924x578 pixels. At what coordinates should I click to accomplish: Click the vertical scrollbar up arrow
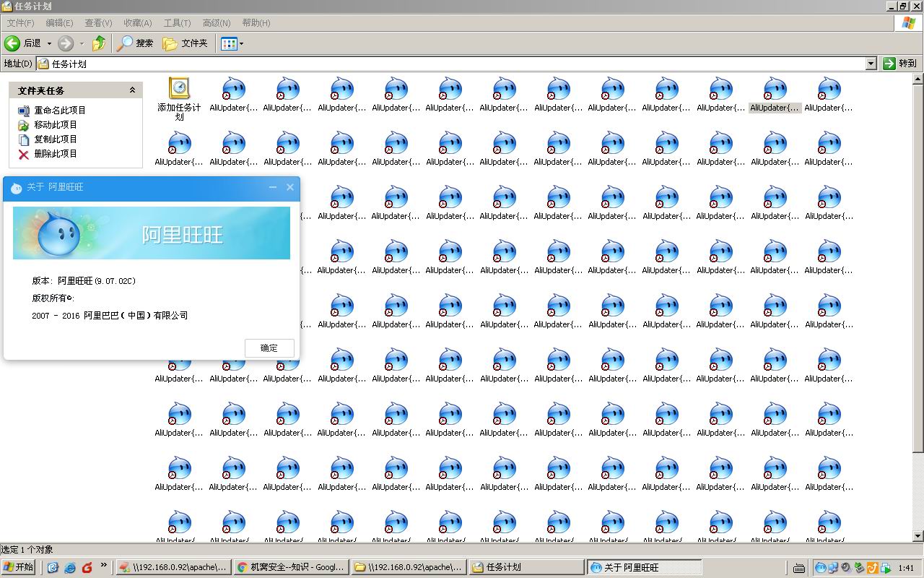(918, 79)
